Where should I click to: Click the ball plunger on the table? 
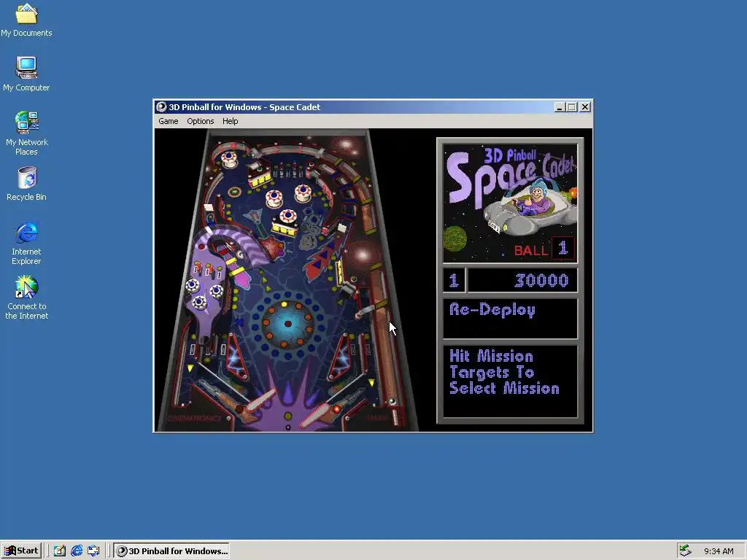(395, 418)
